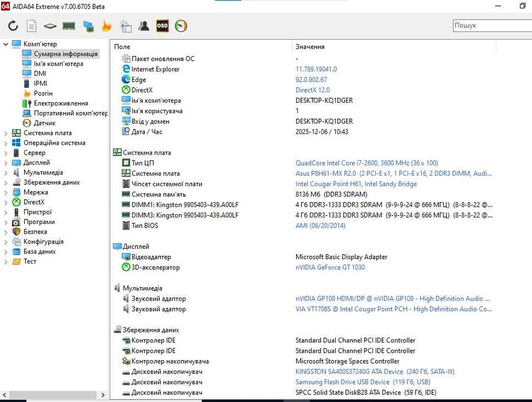Open the VIA VT1708S audio link
The height and width of the screenshot is (402, 532).
(394, 309)
